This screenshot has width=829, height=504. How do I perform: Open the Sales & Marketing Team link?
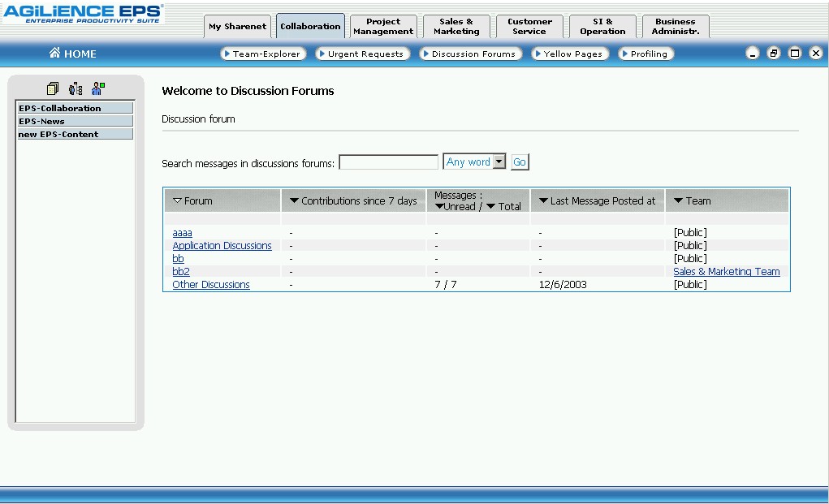[726, 272]
